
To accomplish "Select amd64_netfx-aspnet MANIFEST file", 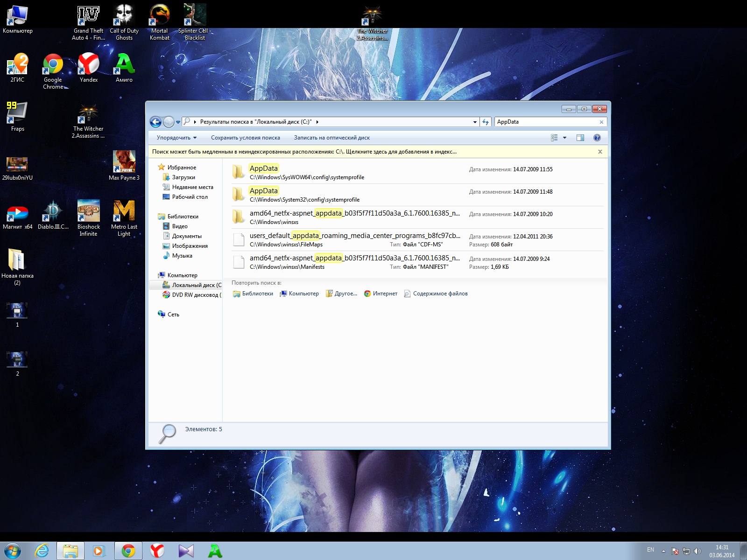I will tap(417, 262).
